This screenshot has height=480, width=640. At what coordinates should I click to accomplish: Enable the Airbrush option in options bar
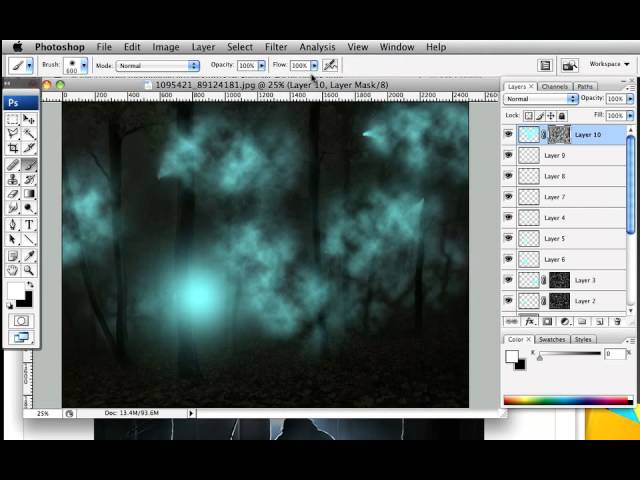(330, 65)
